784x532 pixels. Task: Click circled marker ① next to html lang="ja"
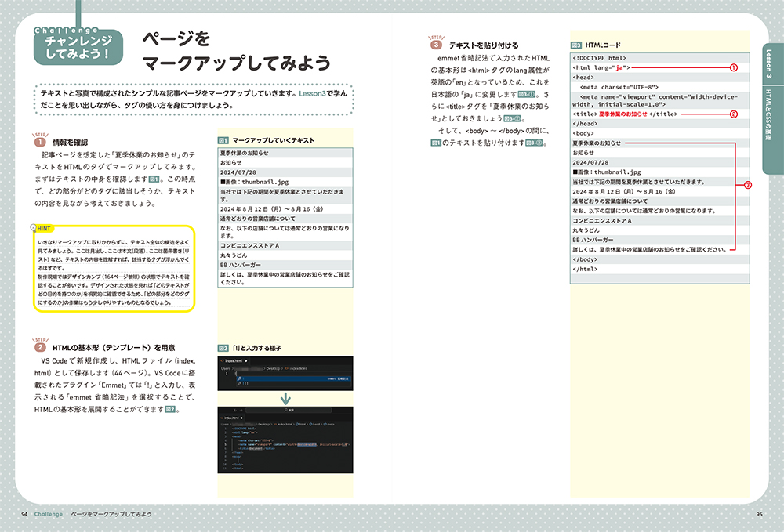(734, 67)
